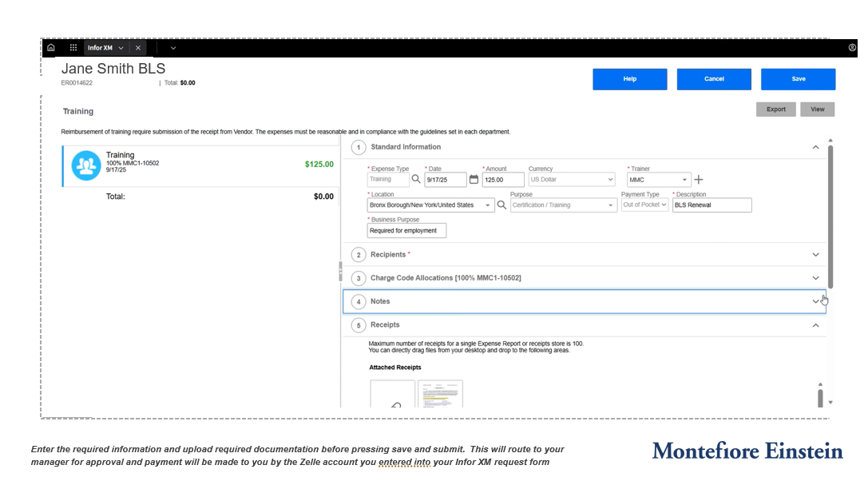Edit the Business Purpose field
The height and width of the screenshot is (485, 868).
407,231
